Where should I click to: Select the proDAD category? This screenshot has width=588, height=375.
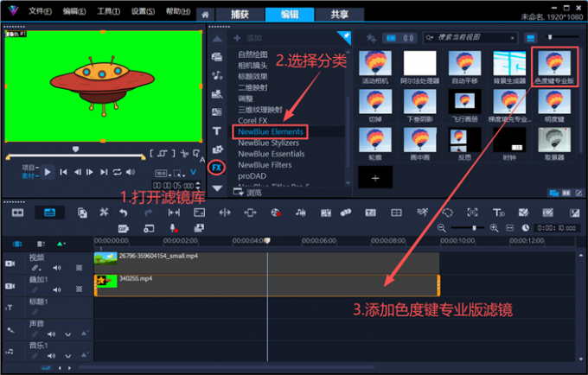click(252, 175)
